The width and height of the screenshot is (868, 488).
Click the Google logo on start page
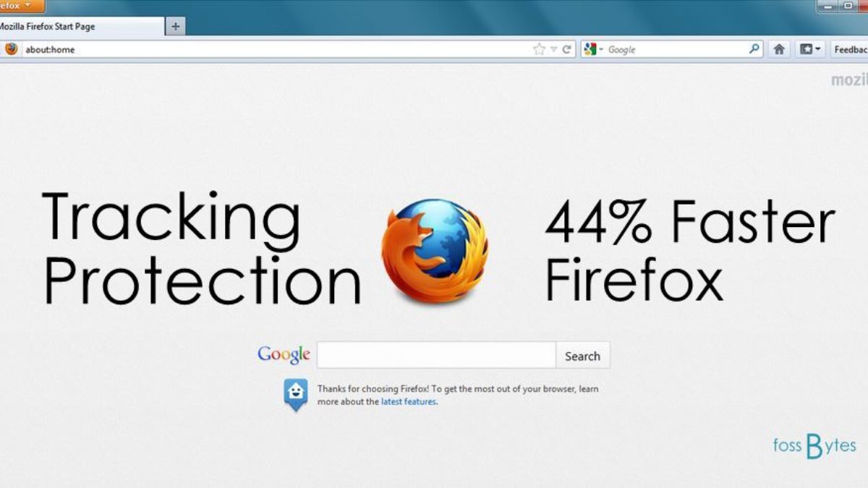coord(284,354)
